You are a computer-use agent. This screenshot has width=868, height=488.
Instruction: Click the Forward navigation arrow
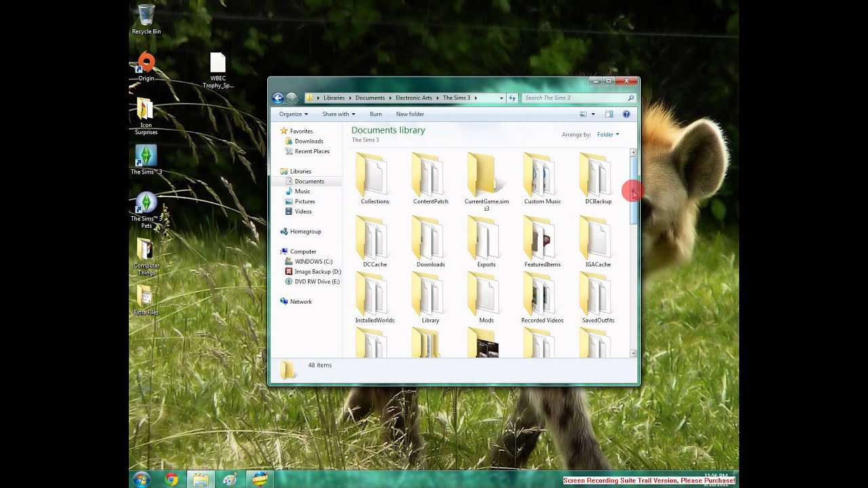click(292, 98)
